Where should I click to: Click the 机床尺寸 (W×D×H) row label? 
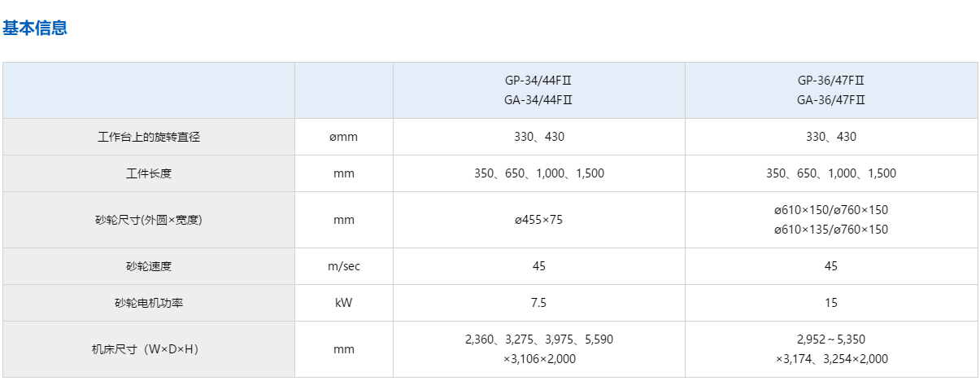[x=149, y=349]
